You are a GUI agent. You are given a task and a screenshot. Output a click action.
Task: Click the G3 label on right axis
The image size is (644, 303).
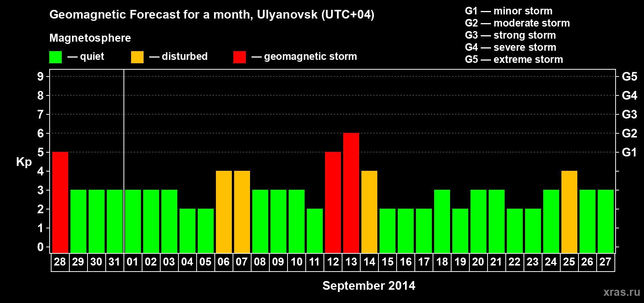pos(630,114)
